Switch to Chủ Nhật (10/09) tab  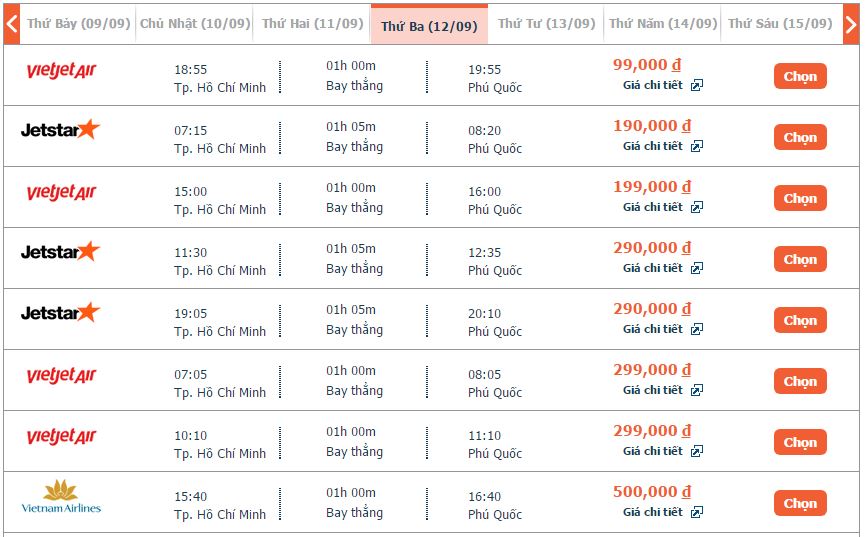tap(194, 24)
